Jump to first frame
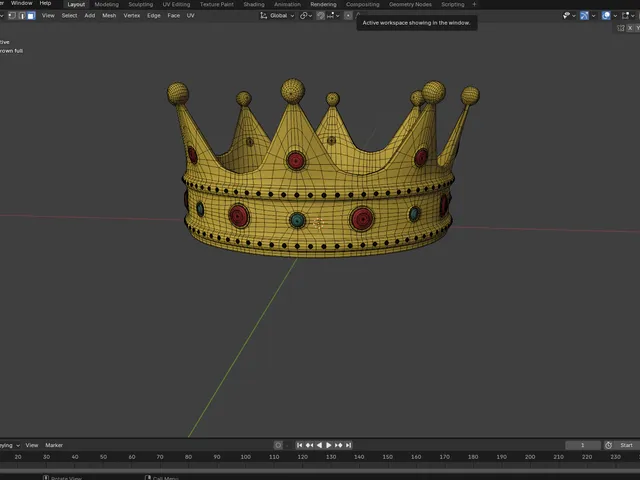The image size is (640, 480). 300,445
